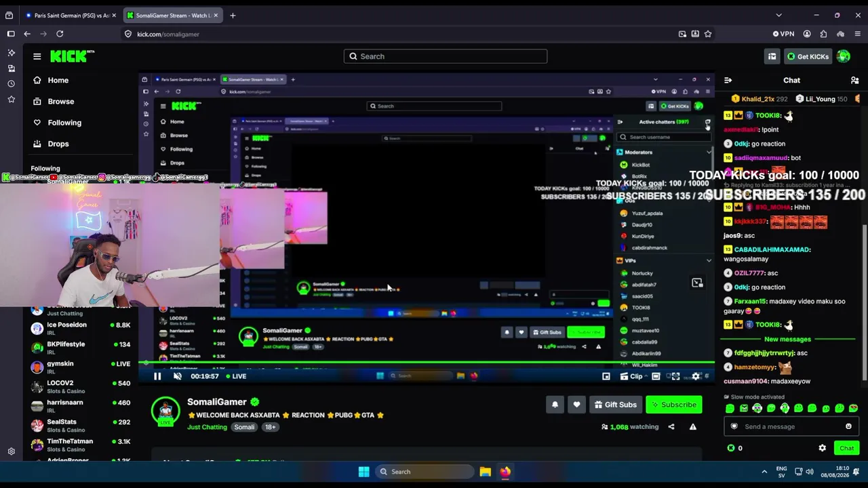Open Ice Poseidon channel in sidebar
This screenshot has height=488, width=868.
pos(81,329)
